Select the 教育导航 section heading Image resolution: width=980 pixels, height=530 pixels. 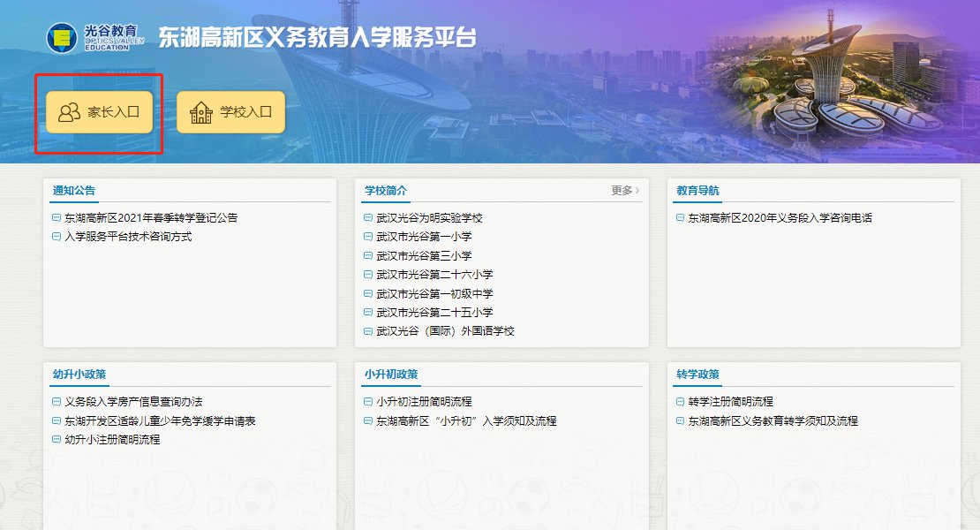697,191
